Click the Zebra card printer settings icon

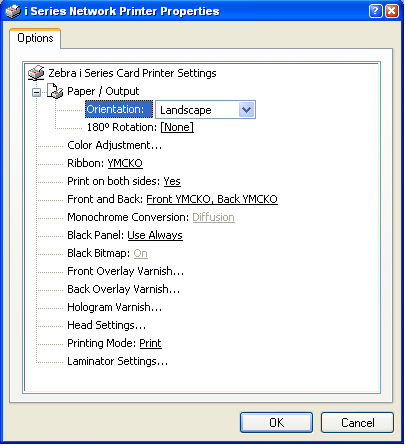point(36,73)
